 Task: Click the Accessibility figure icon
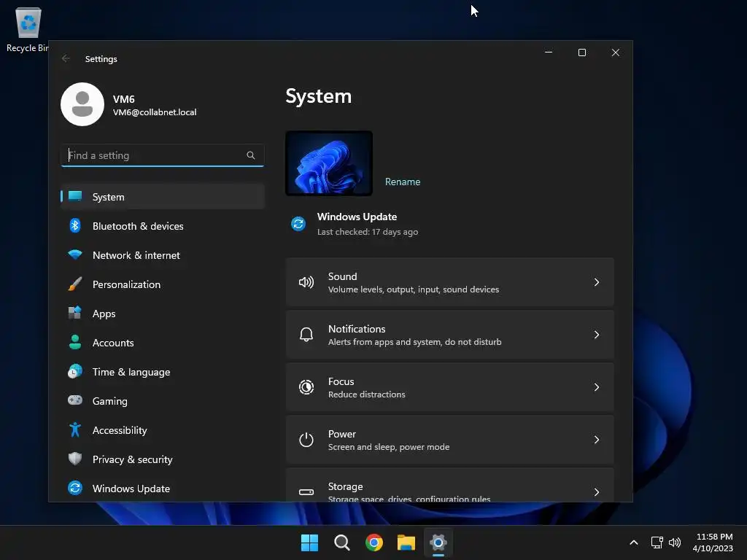point(75,429)
